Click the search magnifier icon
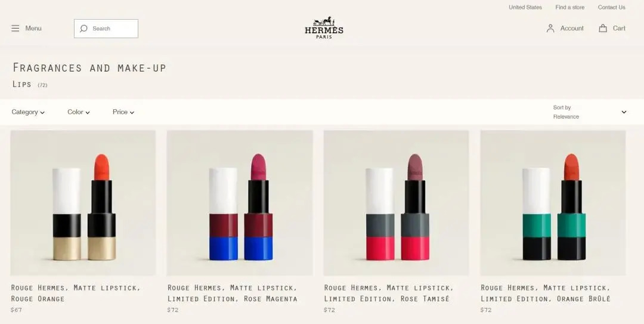Viewport: 644px width, 324px height. pos(84,29)
